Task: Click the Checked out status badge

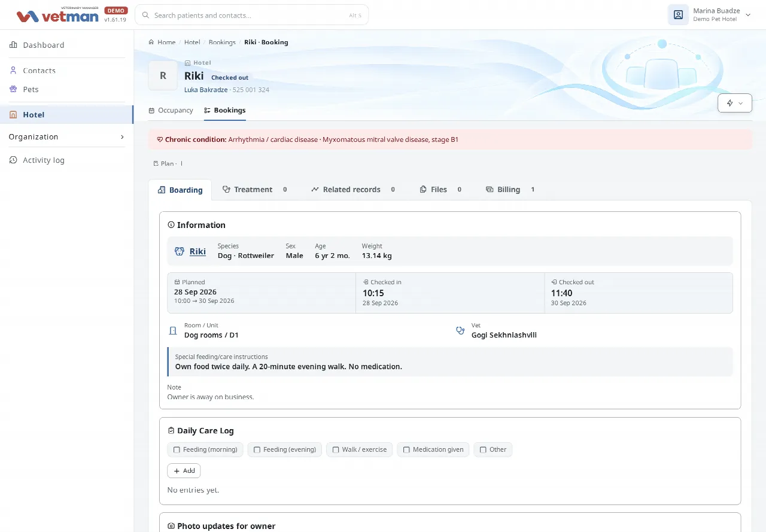Action: pyautogui.click(x=230, y=78)
